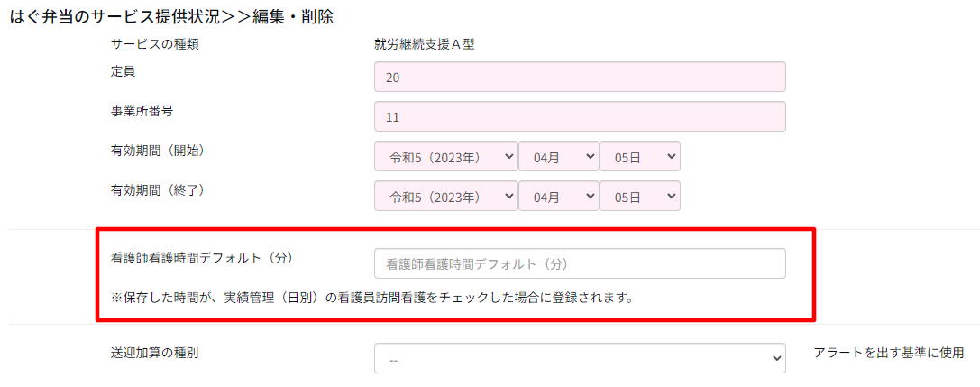Screen dimensions: 980x387
Task: Click the アラートを出す基準に使用 note text
Action: click(887, 352)
